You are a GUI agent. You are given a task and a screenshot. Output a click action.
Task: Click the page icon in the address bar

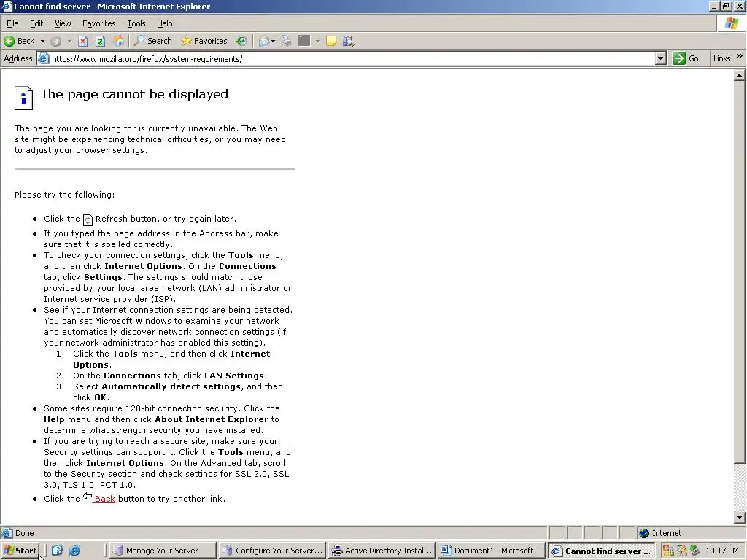(43, 59)
